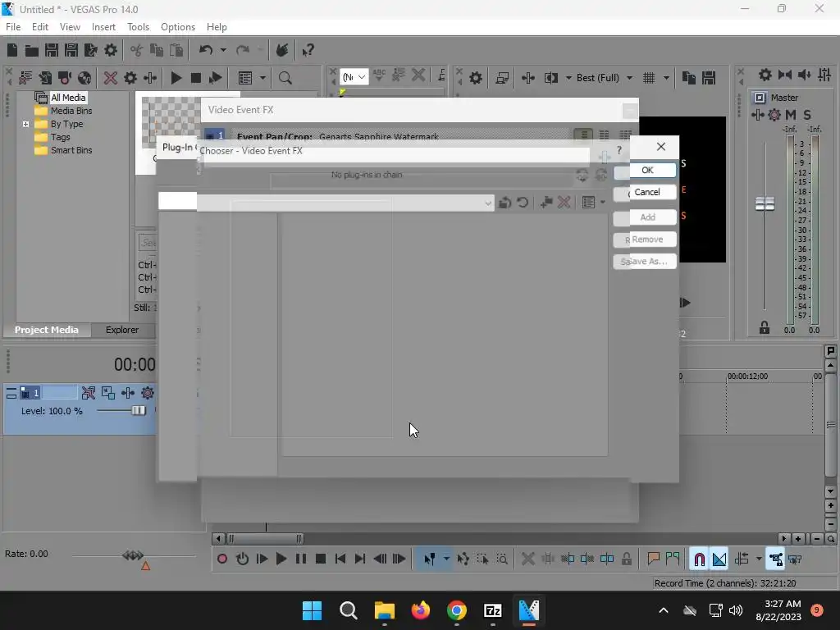Click refresh icon in Plug-In Chooser
840x630 pixels.
tap(523, 203)
